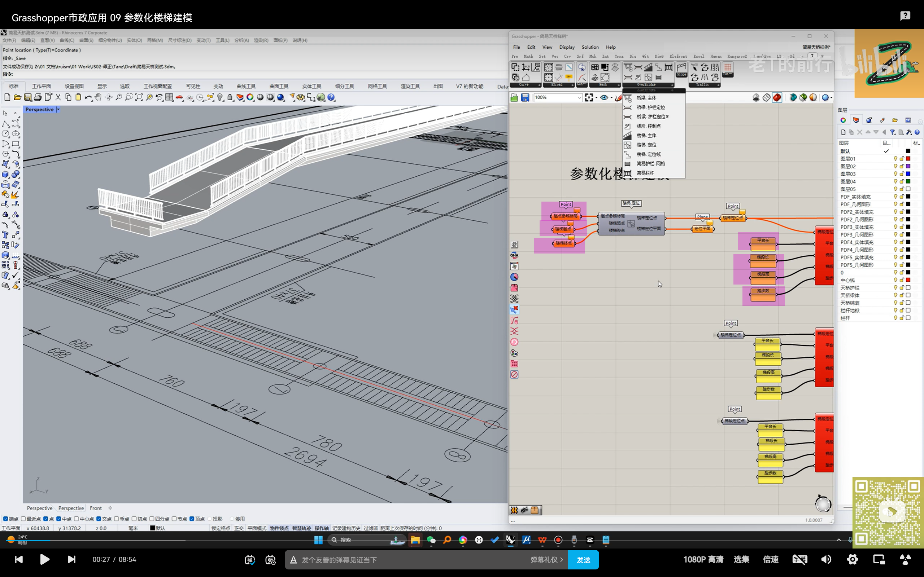The image size is (924, 577).
Task: Toggle the lightbulb visibility of 天桥护栏 layer
Action: [895, 288]
